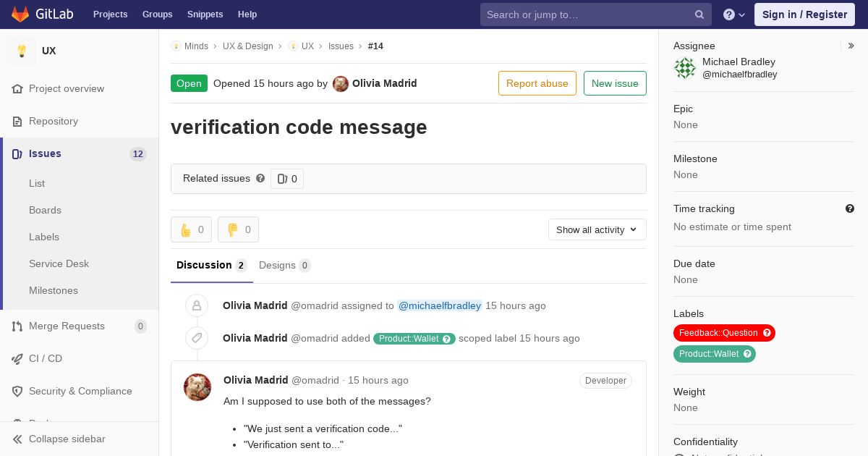This screenshot has height=456, width=868.
Task: Click related issues count badge
Action: coord(287,179)
